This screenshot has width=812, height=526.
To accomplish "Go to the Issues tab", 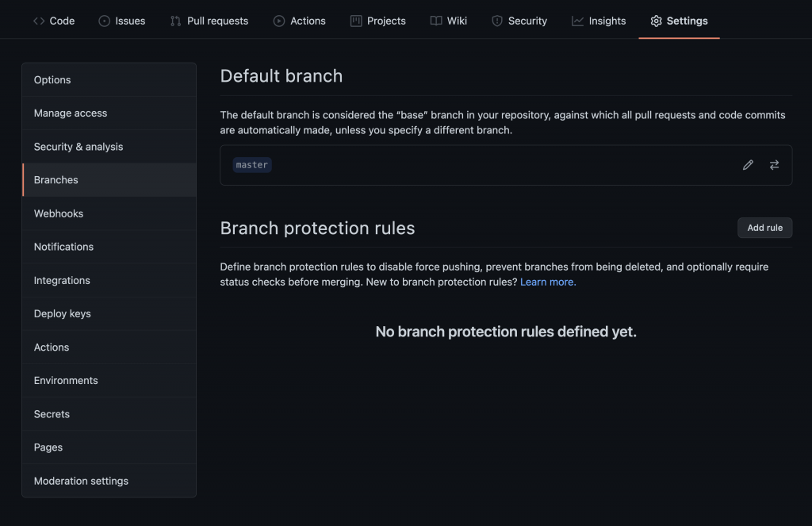I will tap(122, 21).
